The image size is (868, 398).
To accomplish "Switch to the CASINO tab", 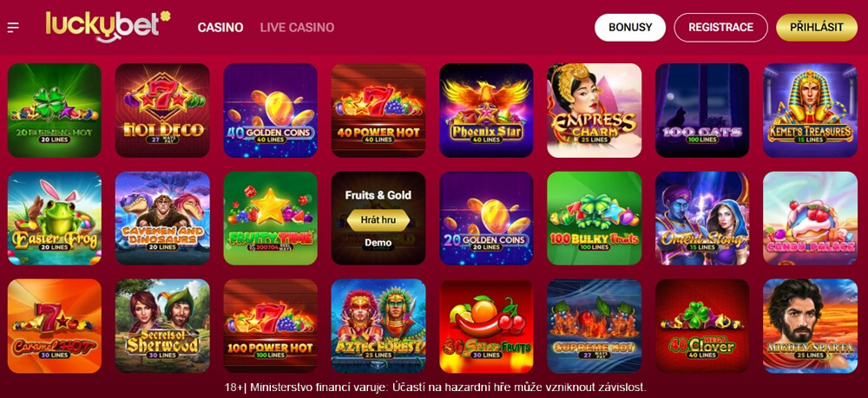I will (x=220, y=27).
